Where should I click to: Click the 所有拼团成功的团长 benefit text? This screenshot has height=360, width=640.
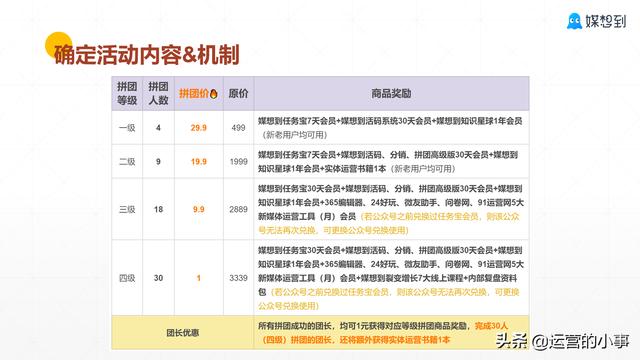coord(364,326)
